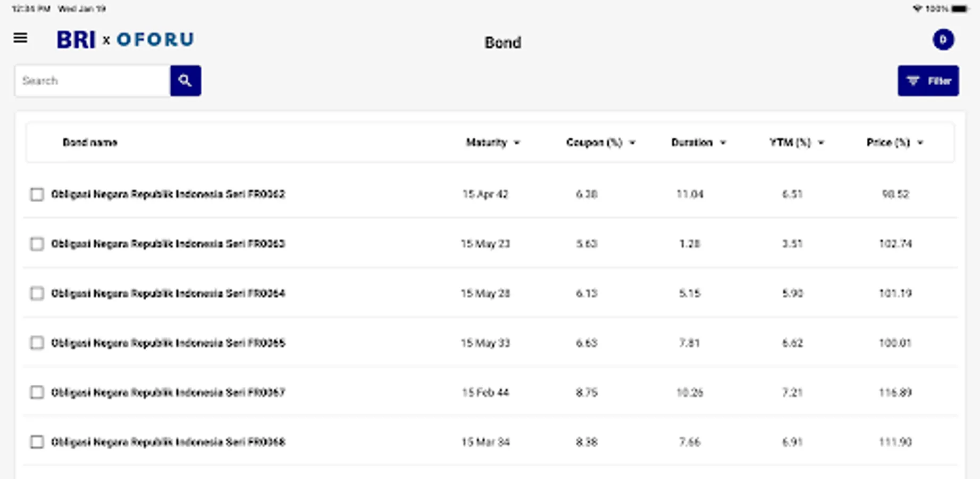Sort by Price (%) column arrow
Image resolution: width=980 pixels, height=479 pixels.
(920, 143)
